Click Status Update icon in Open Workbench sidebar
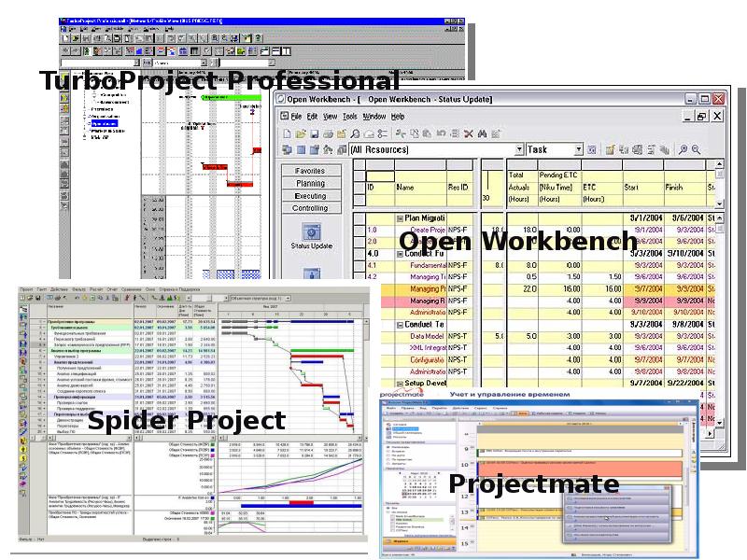747x560 pixels. click(x=312, y=231)
